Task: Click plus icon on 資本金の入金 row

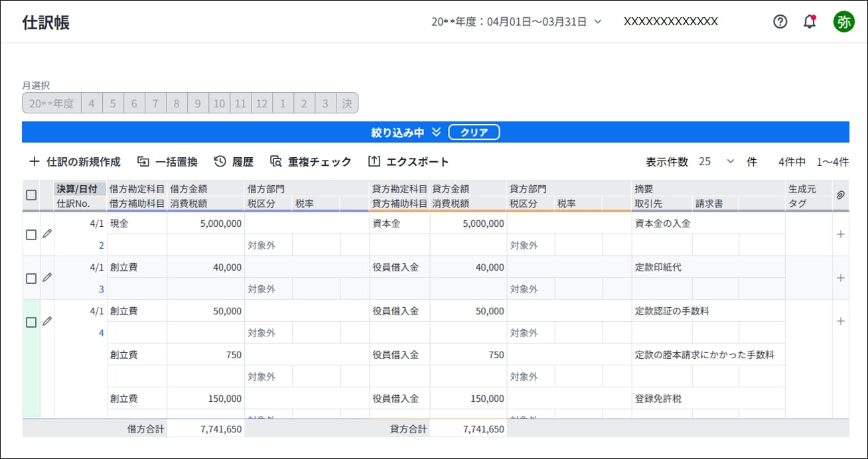Action: pyautogui.click(x=841, y=234)
